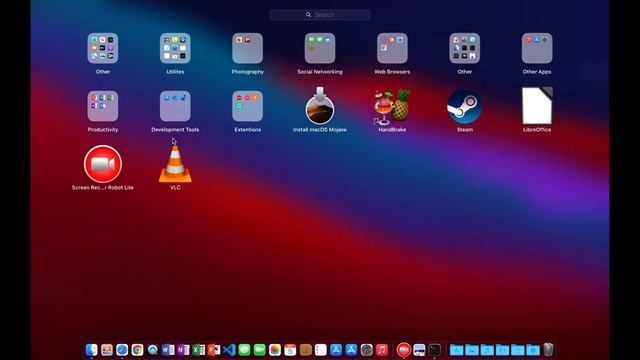The width and height of the screenshot is (640, 360).
Task: Click the Launchpad icon in the Dock
Action: (x=107, y=350)
